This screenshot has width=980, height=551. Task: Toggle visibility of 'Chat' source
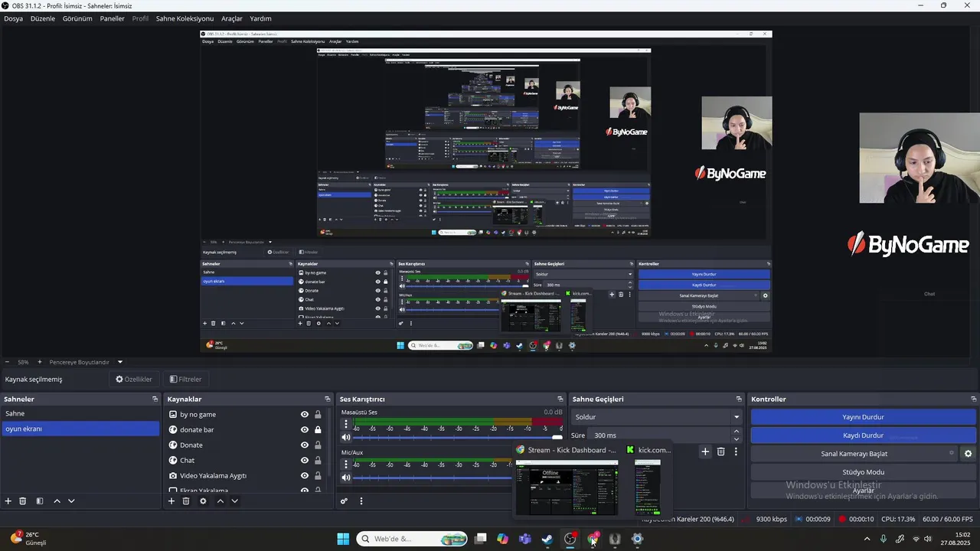pos(305,461)
